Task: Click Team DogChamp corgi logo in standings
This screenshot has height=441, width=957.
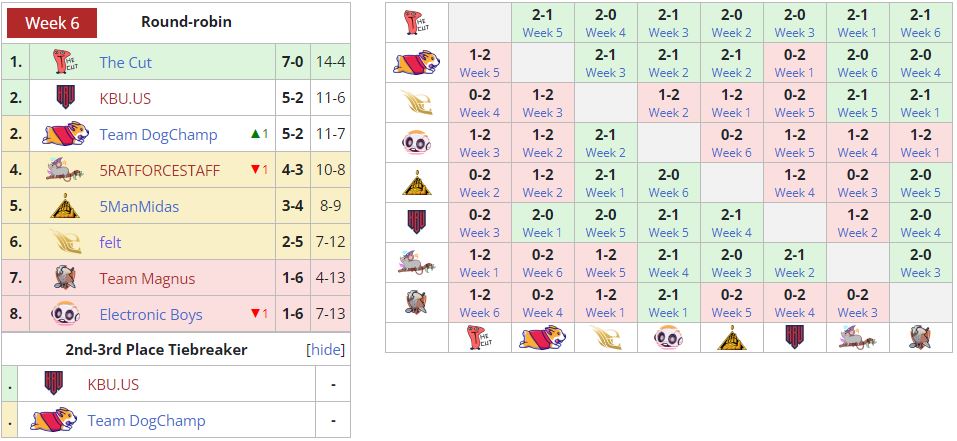Action: 67,134
